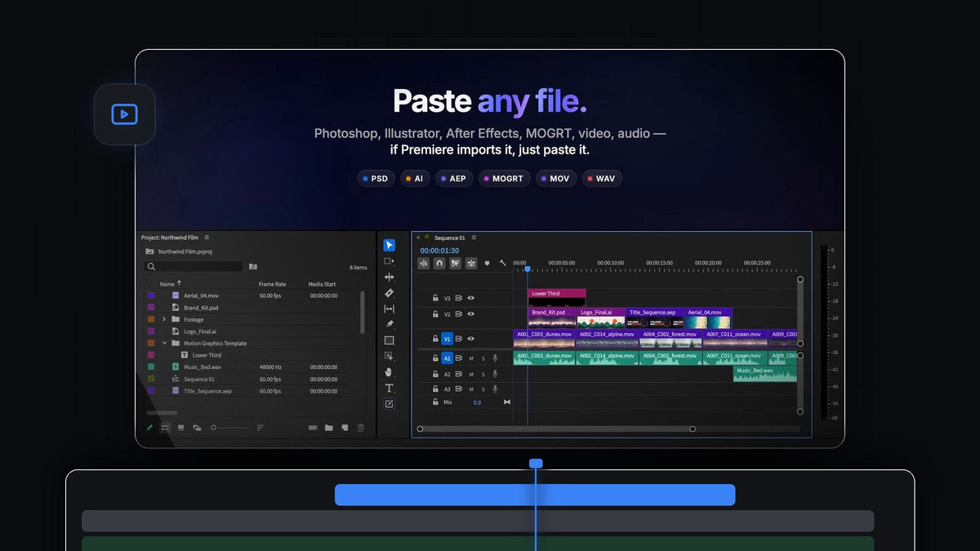Image resolution: width=980 pixels, height=551 pixels.
Task: Enable voice-over record on A3
Action: point(495,389)
